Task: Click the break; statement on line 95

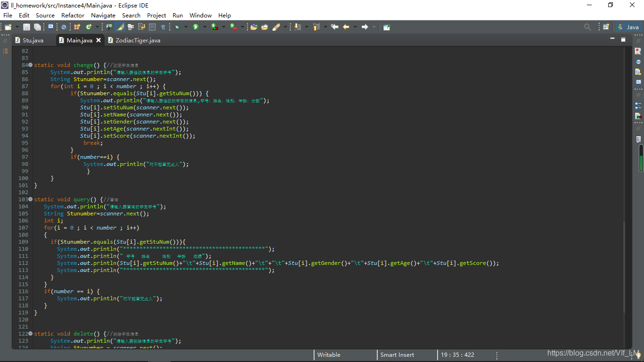Action: click(x=93, y=143)
